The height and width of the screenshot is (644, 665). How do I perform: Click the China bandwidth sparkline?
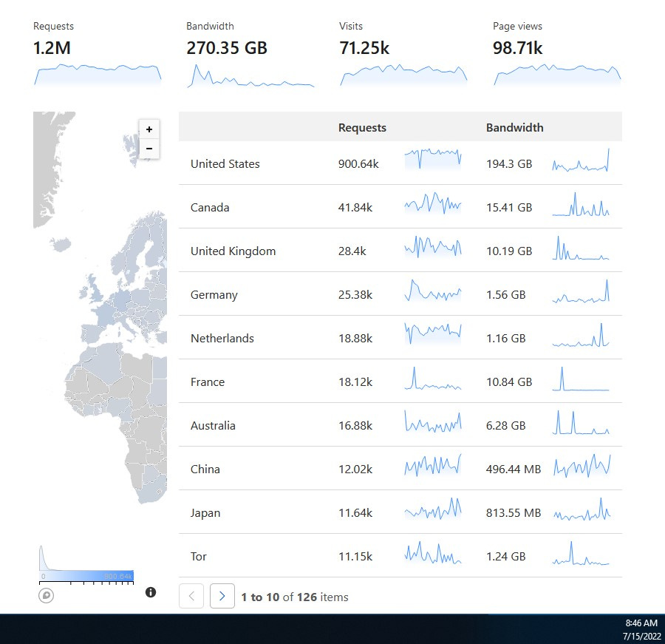point(582,466)
